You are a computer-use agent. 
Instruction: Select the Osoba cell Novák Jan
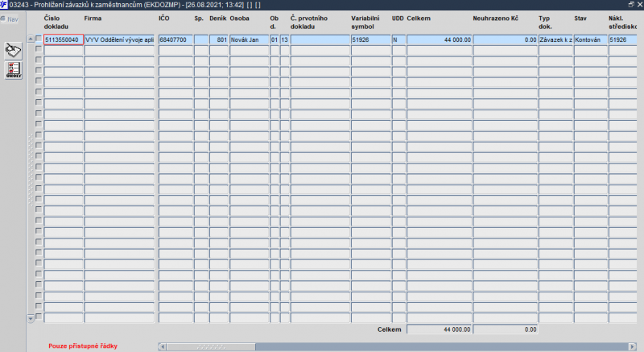249,39
